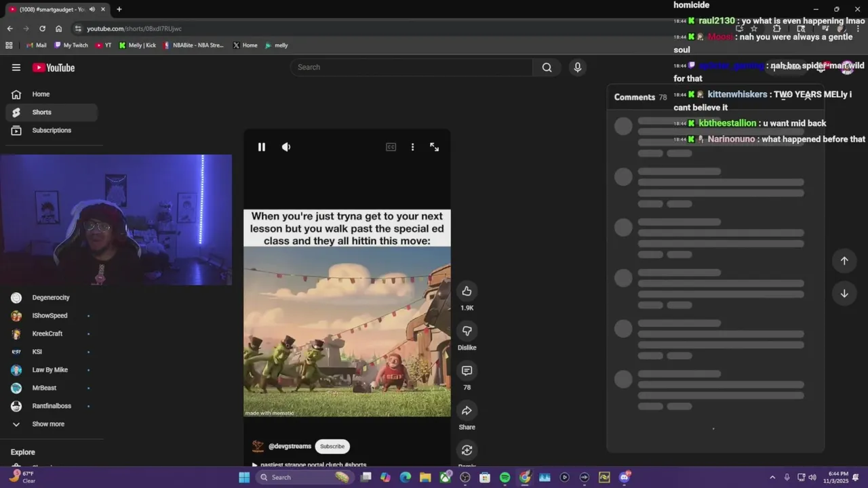Open the Mail bookmark

pyautogui.click(x=36, y=45)
